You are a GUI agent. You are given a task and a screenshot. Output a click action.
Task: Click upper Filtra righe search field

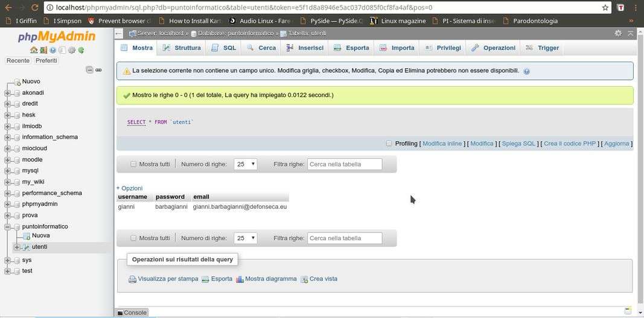[345, 164]
